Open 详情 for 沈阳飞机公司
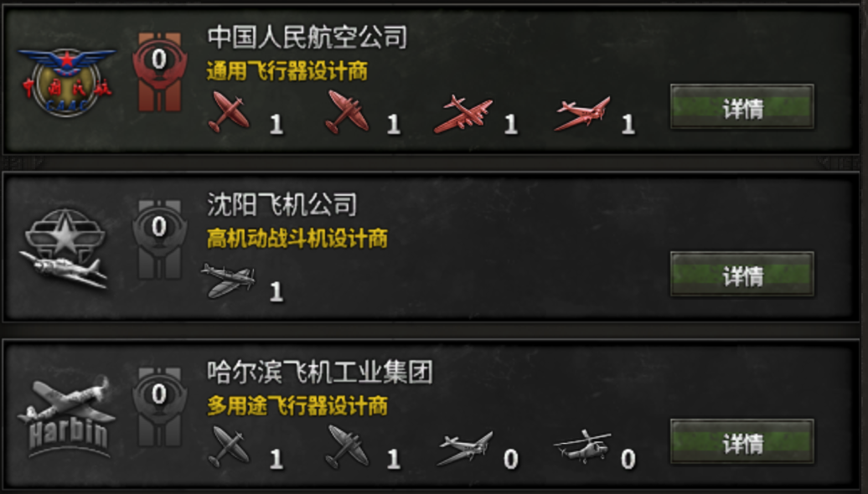Screen dimensions: 868x494 742,275
